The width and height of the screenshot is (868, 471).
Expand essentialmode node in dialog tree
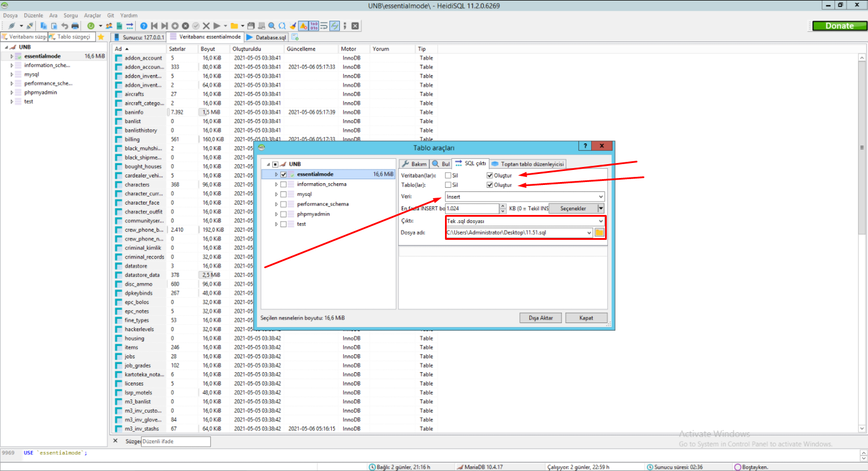(276, 174)
